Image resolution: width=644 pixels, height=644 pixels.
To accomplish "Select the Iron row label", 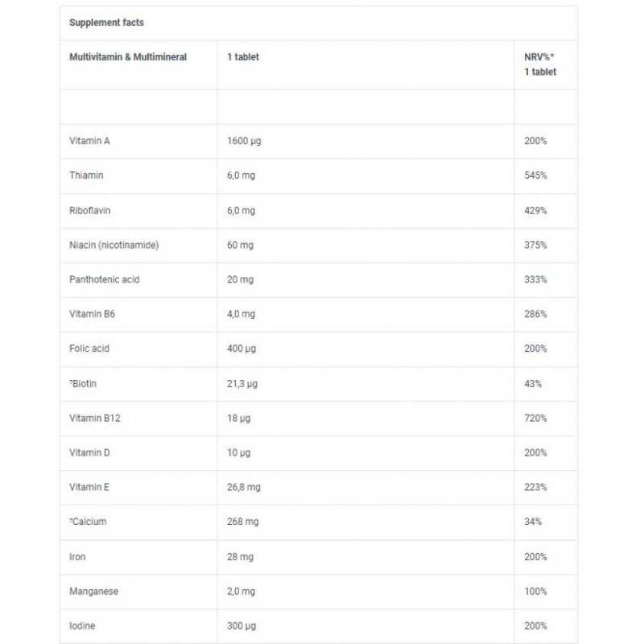I will tap(77, 557).
